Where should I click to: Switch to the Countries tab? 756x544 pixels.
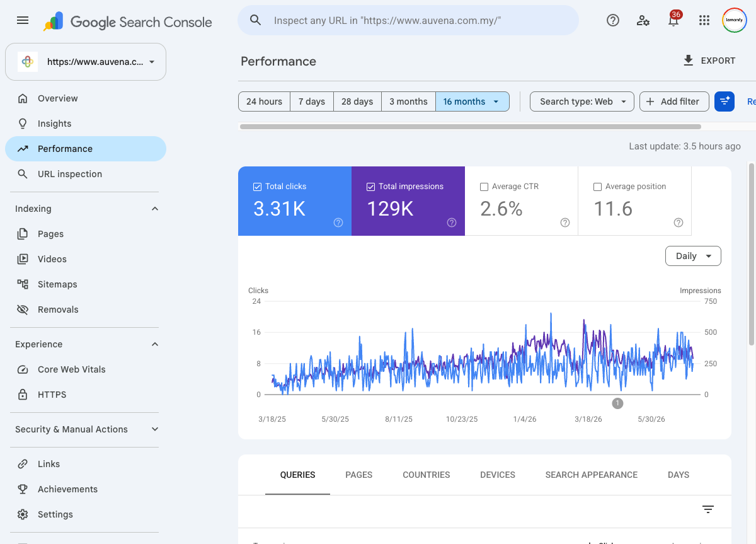coord(427,475)
